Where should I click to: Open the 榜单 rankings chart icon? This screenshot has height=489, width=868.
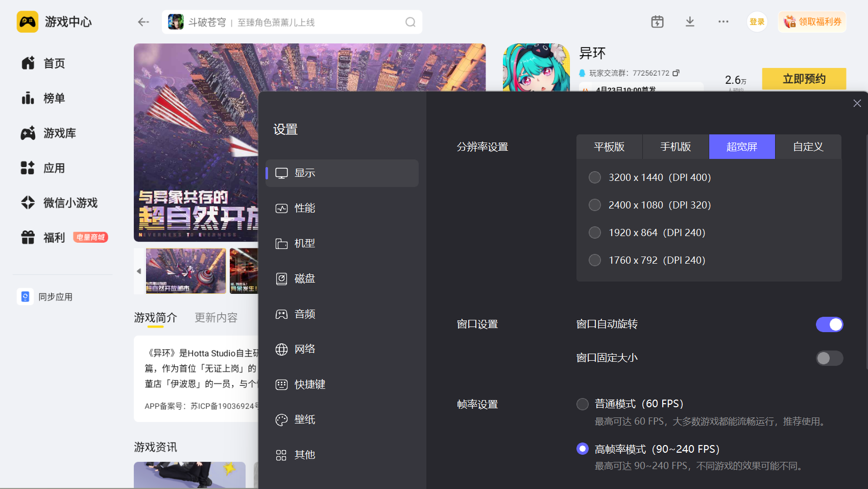pyautogui.click(x=28, y=98)
